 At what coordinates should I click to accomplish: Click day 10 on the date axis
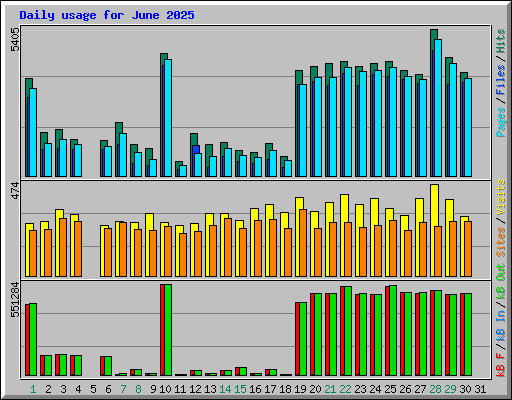point(165,389)
